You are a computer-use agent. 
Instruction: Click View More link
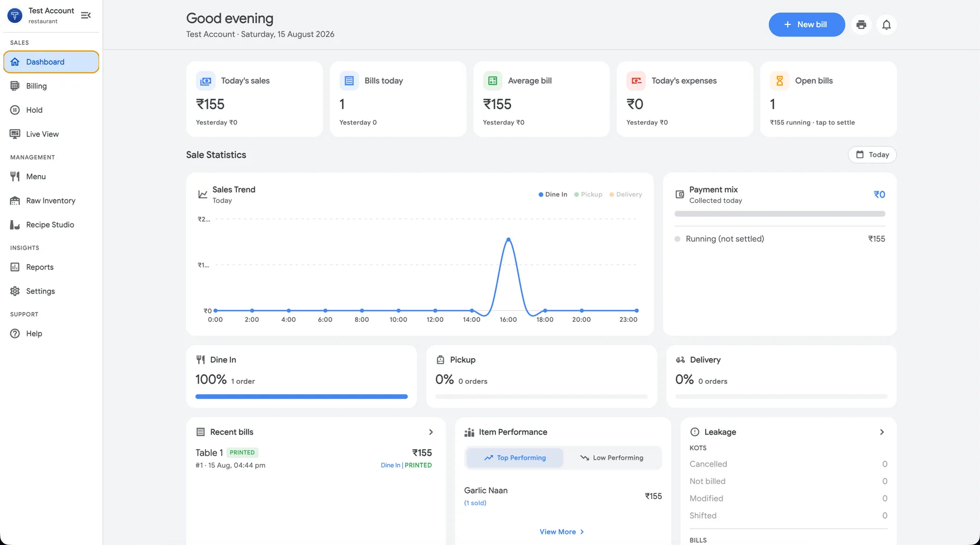[x=562, y=532]
